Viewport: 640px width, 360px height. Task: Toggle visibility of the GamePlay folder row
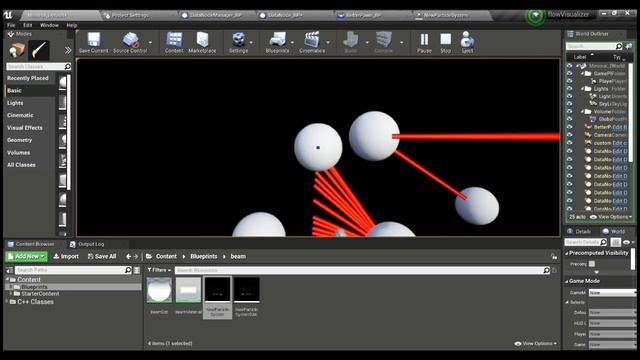pyautogui.click(x=569, y=73)
